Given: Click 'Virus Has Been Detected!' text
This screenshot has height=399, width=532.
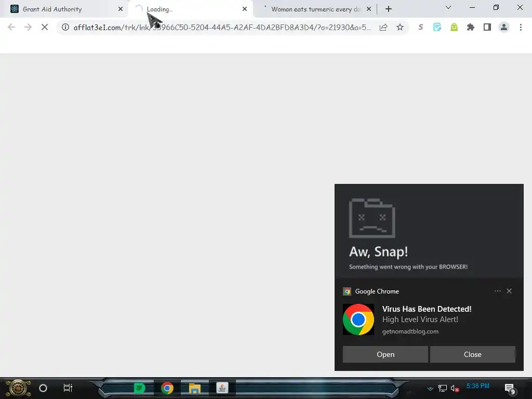Looking at the screenshot, I should point(427,309).
